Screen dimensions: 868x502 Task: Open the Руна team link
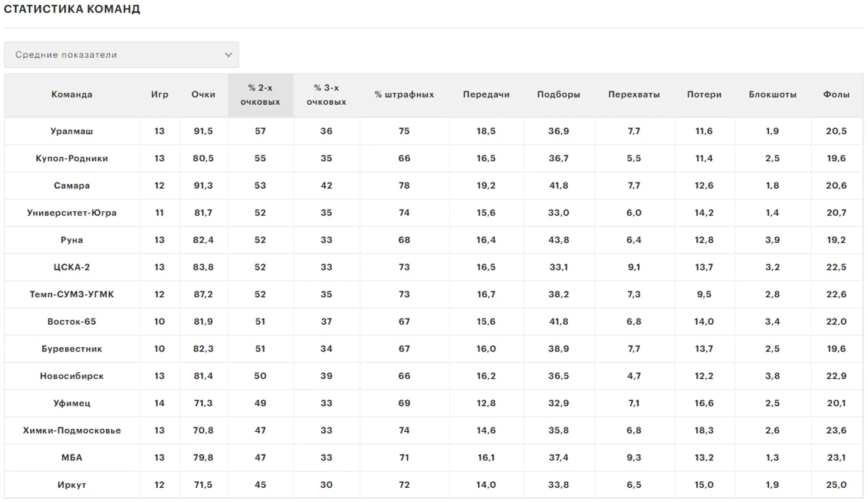[x=72, y=240]
